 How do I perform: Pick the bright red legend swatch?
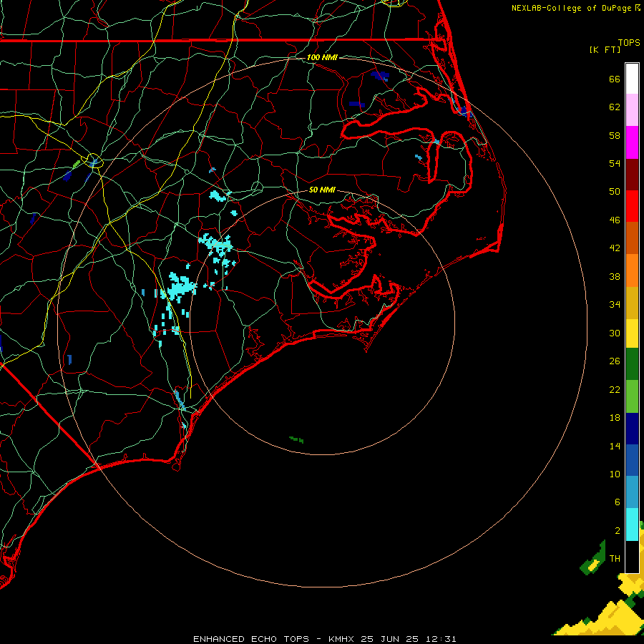point(632,206)
